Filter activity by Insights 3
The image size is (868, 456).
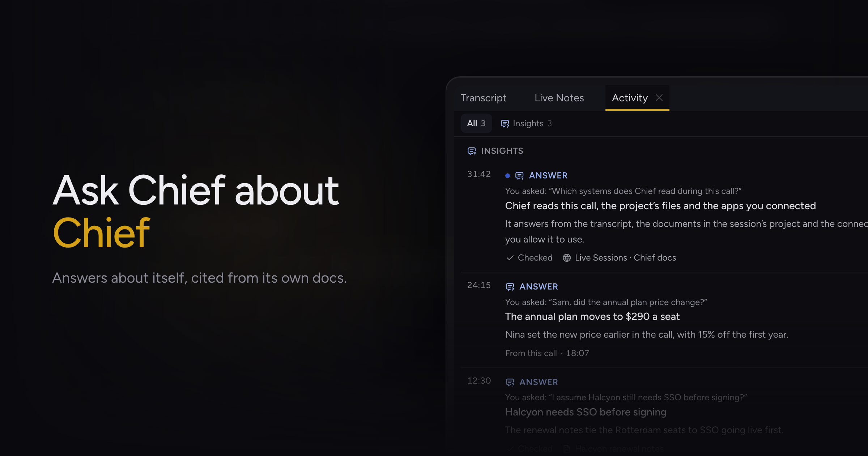(x=526, y=123)
